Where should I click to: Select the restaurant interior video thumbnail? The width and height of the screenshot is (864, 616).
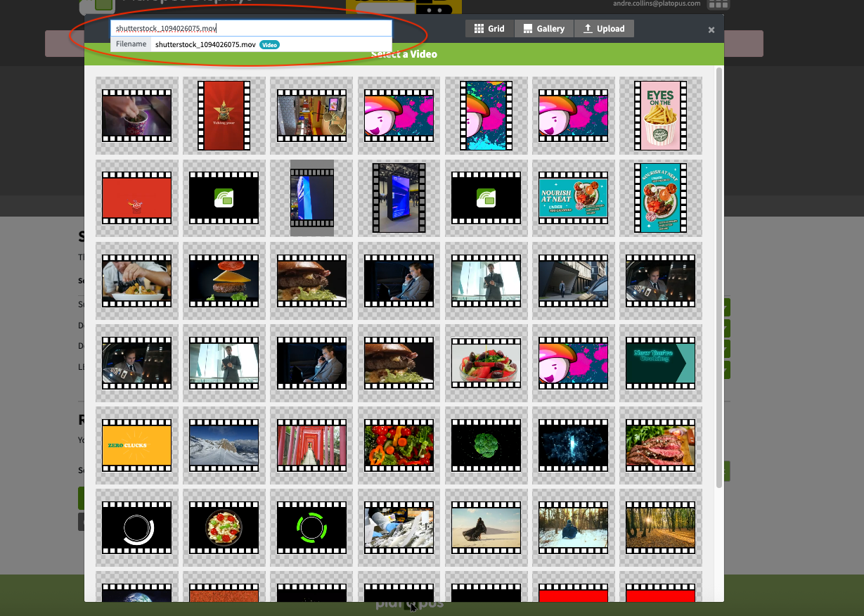[311, 115]
